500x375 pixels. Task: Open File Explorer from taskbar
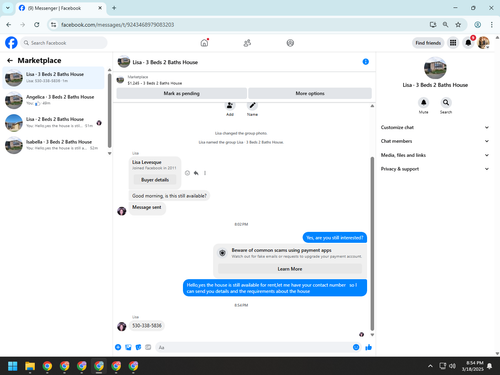(x=30, y=366)
